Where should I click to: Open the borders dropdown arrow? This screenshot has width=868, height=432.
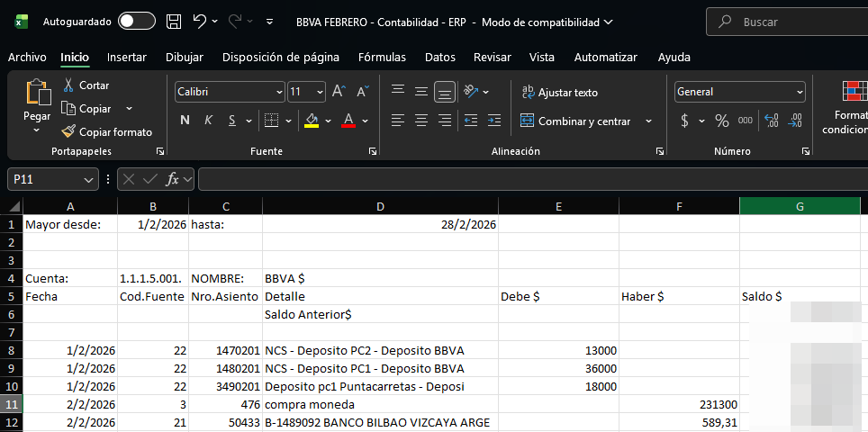tap(288, 121)
